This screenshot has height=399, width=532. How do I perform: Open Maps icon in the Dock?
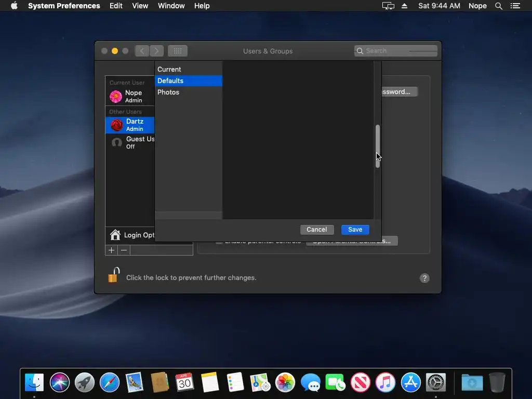pos(260,382)
